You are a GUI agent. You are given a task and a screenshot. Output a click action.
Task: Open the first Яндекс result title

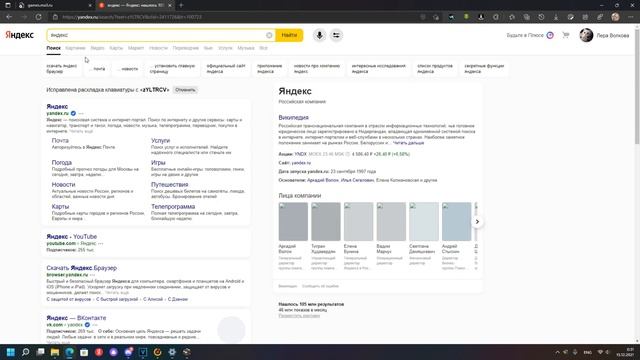[x=57, y=107]
